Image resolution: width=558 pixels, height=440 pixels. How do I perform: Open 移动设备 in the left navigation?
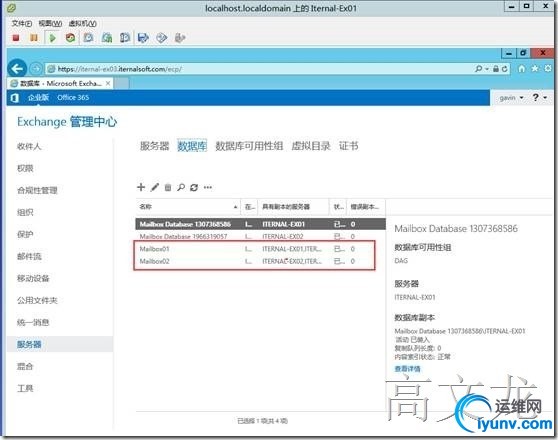click(x=33, y=278)
